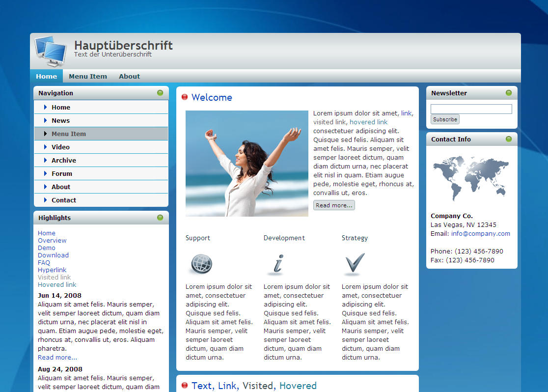Click green dot in Newsletter panel header

[509, 93]
